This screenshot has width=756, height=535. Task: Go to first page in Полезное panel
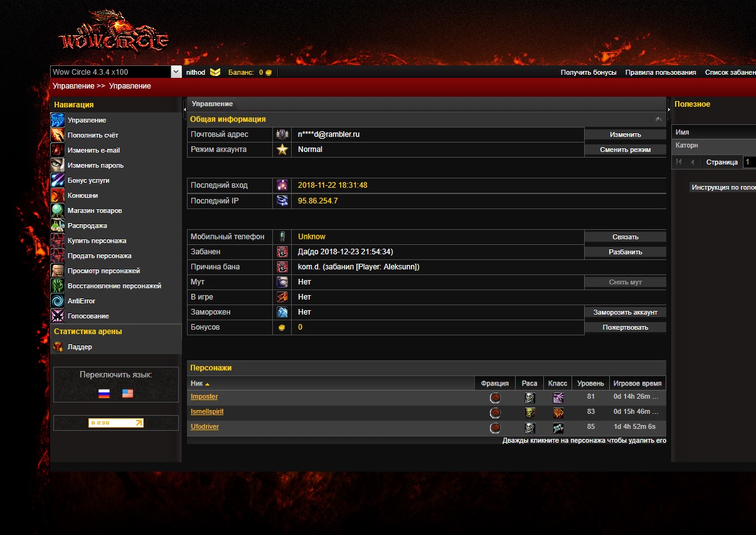[679, 162]
